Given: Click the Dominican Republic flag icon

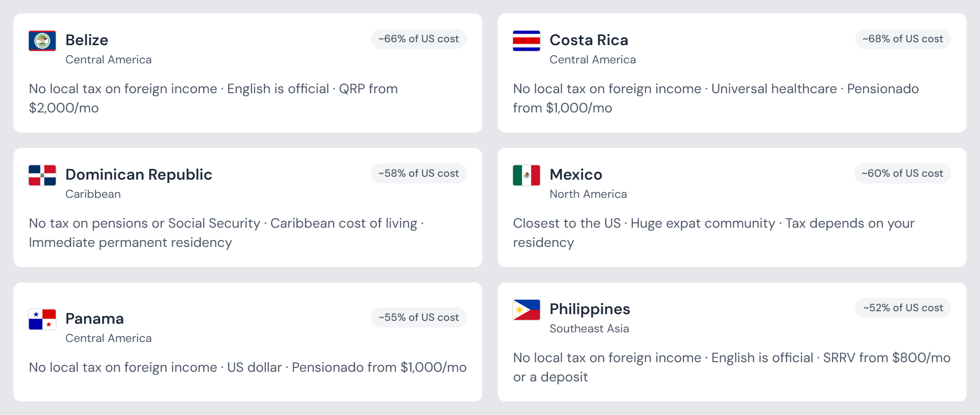Looking at the screenshot, I should click(x=42, y=175).
